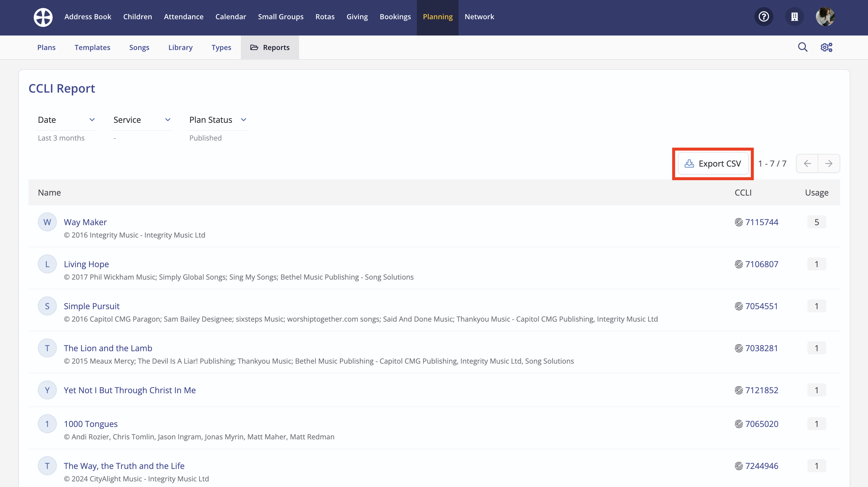Go to next page arrow
Viewport: 868px width, 487px height.
pos(829,163)
